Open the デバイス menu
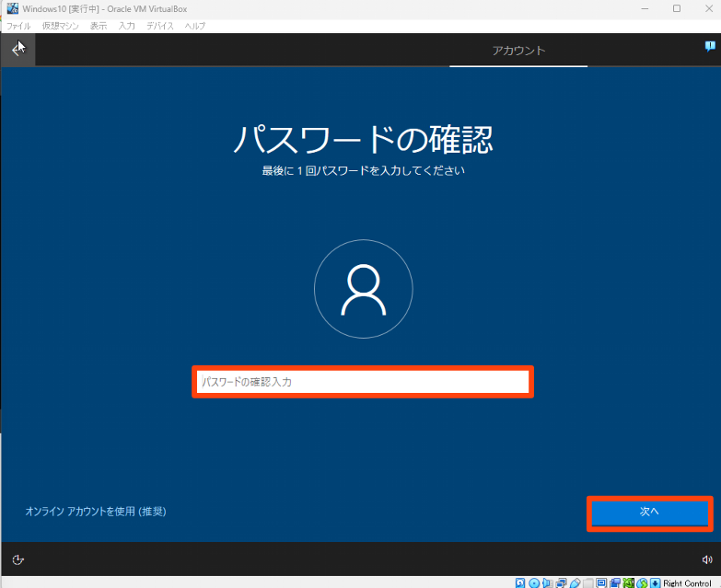Screen dimensions: 721x588 (160, 26)
